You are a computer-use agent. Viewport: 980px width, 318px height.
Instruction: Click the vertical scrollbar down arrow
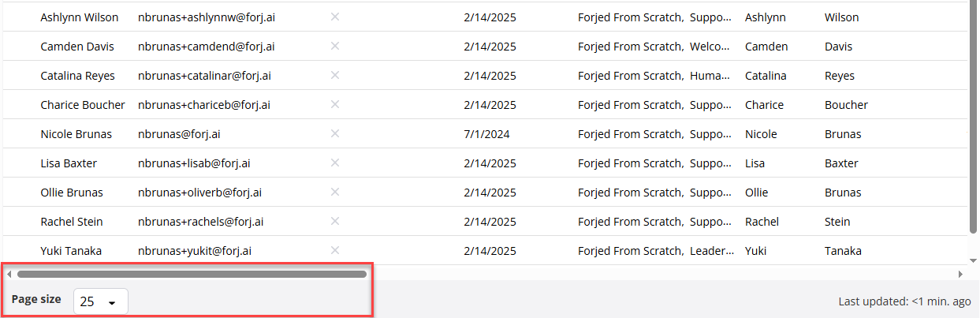point(973,260)
